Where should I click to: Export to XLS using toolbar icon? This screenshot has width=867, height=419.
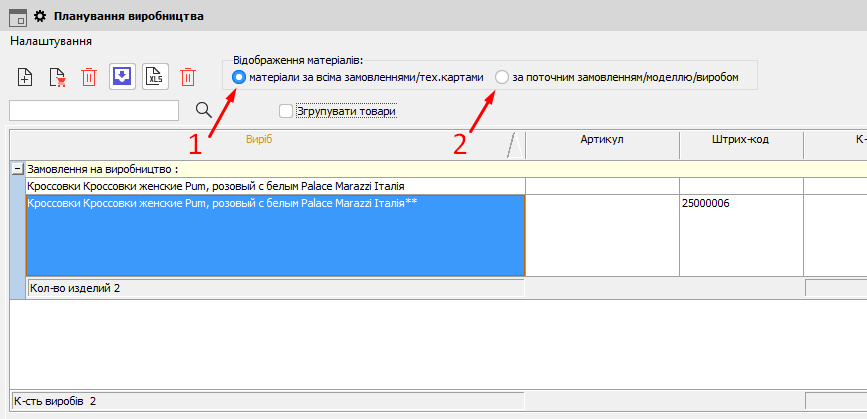[x=155, y=77]
